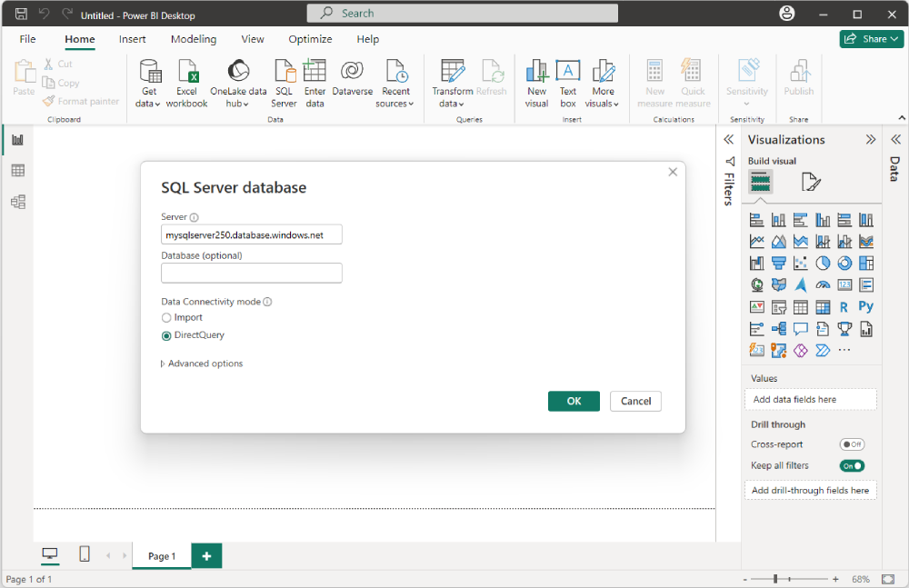Insert a New visual from the ribbon
The image size is (909, 588).
537,84
